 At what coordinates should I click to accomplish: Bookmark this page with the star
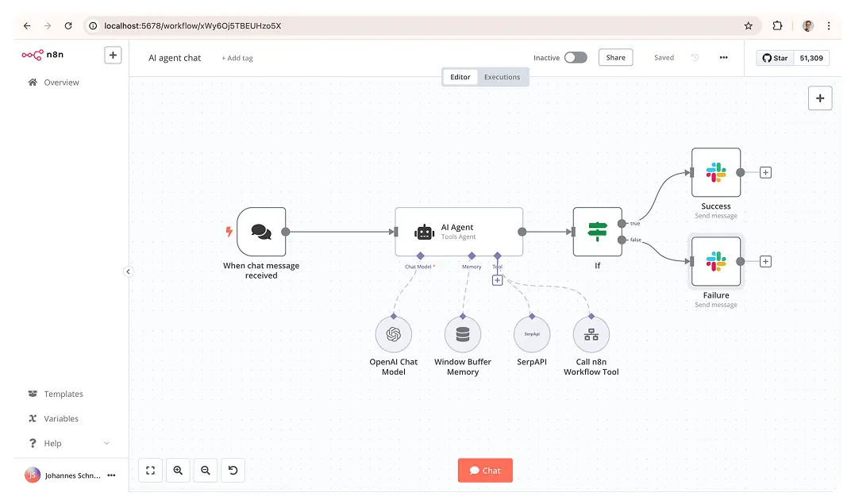coord(748,25)
